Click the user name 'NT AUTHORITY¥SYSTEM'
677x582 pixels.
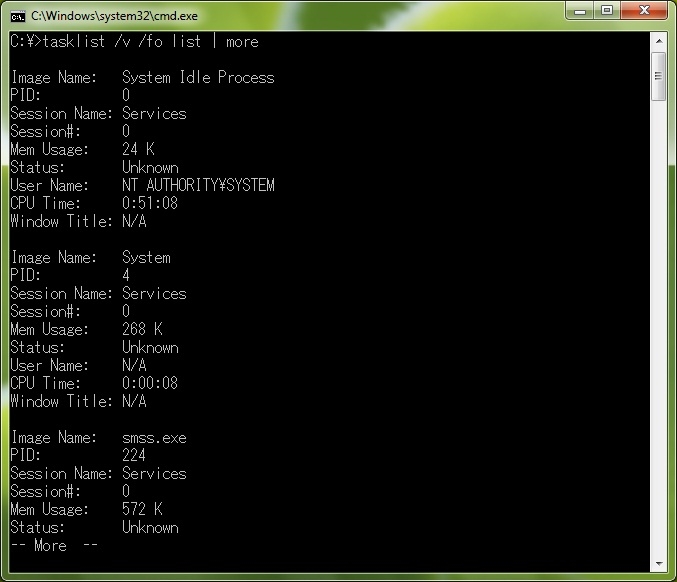(x=198, y=185)
